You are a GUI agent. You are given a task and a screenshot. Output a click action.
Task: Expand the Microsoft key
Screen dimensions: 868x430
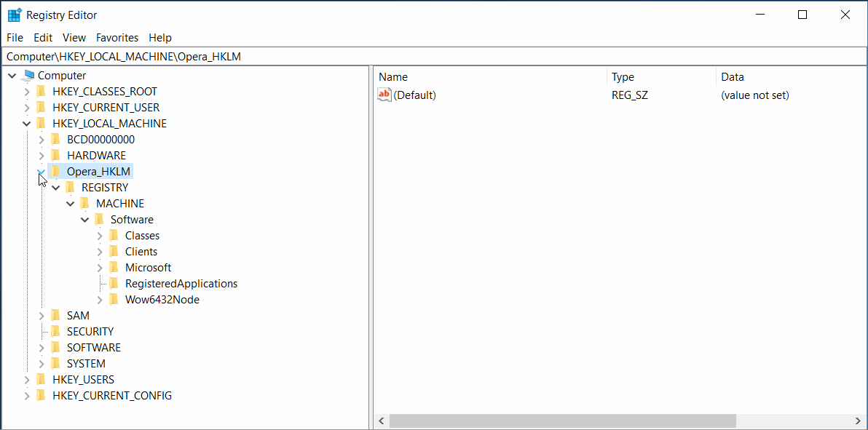pyautogui.click(x=100, y=268)
